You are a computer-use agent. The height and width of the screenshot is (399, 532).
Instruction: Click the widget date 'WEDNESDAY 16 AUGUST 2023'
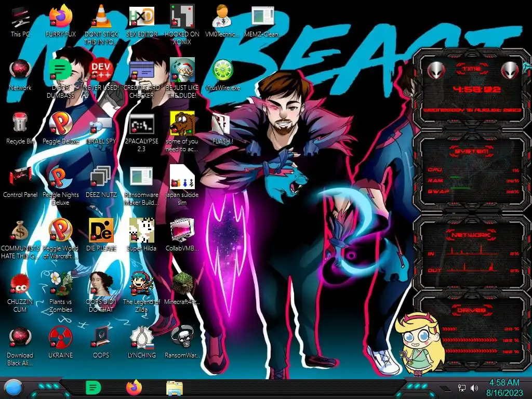pyautogui.click(x=472, y=110)
